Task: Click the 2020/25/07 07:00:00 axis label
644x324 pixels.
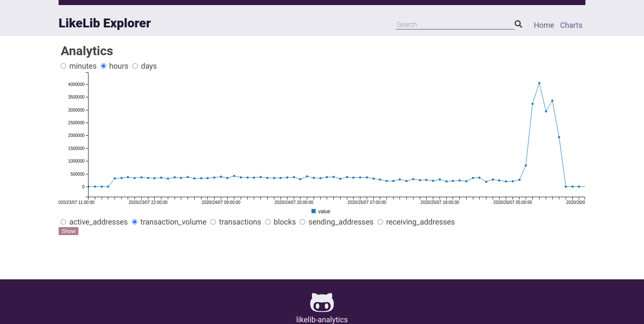Action: point(367,202)
